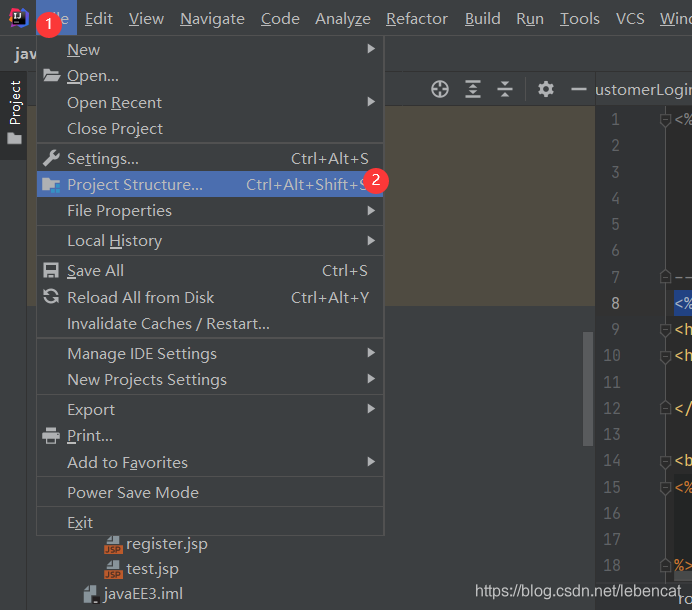692x610 pixels.
Task: Click the IntelliJ IDEA logo icon
Action: click(19, 18)
